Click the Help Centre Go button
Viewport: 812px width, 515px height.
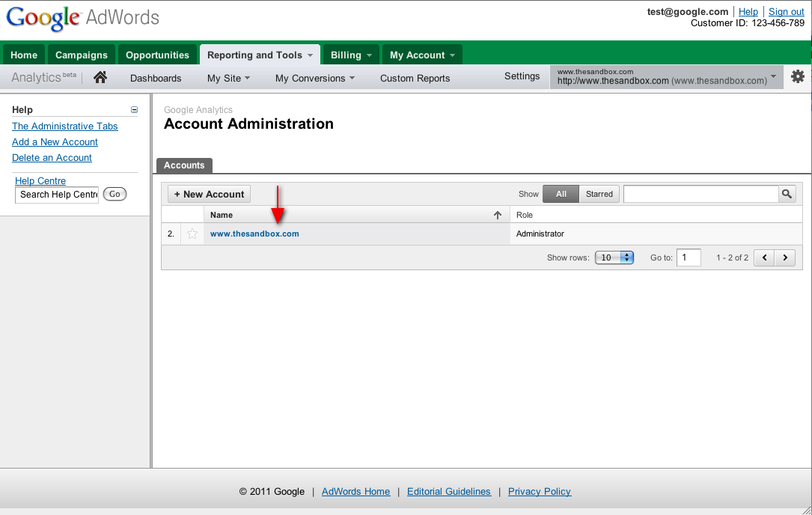(x=115, y=195)
